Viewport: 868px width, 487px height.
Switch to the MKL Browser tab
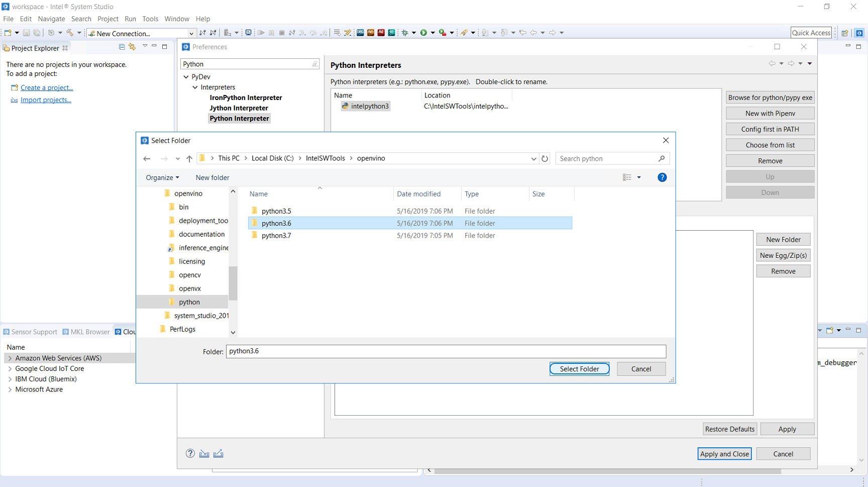tap(86, 332)
